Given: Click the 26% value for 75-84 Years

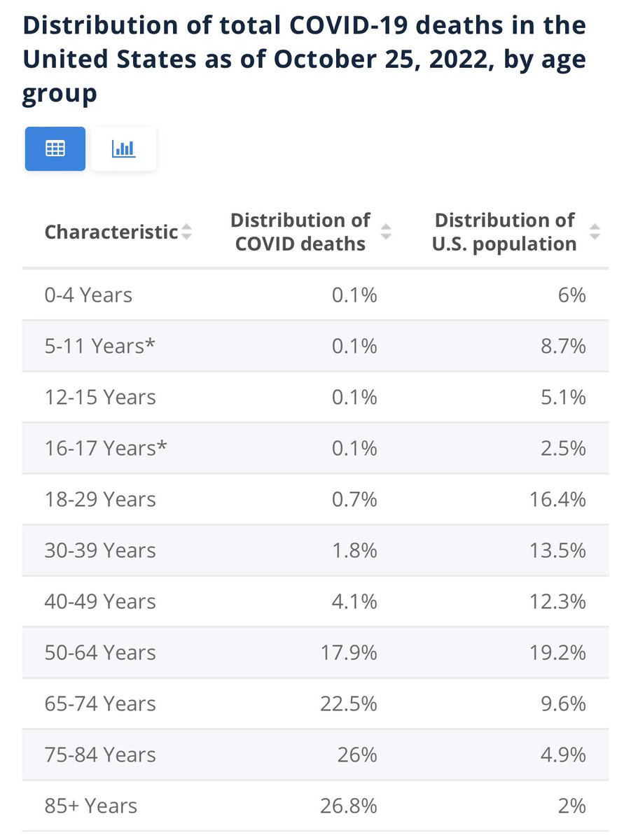Looking at the screenshot, I should point(357,755).
